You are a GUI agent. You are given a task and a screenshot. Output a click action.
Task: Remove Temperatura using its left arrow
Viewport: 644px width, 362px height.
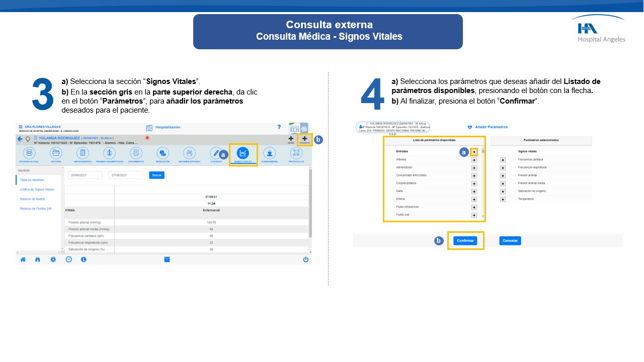click(x=503, y=199)
